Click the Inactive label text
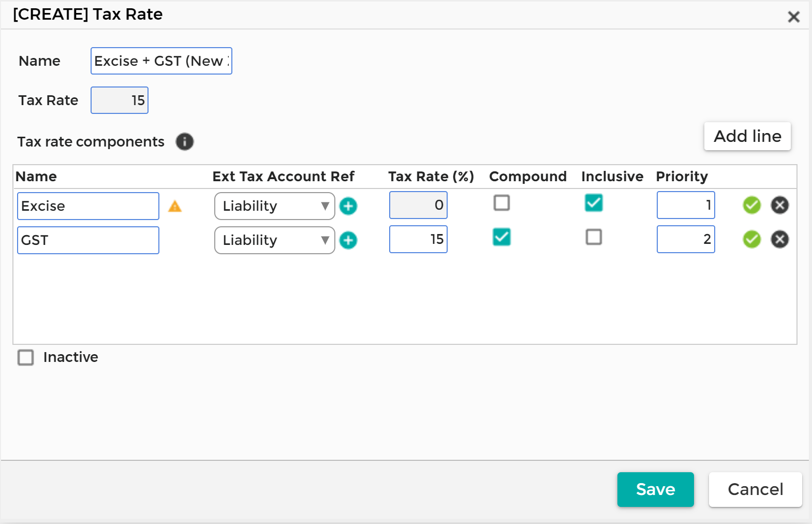The height and width of the screenshot is (524, 812). [x=71, y=357]
